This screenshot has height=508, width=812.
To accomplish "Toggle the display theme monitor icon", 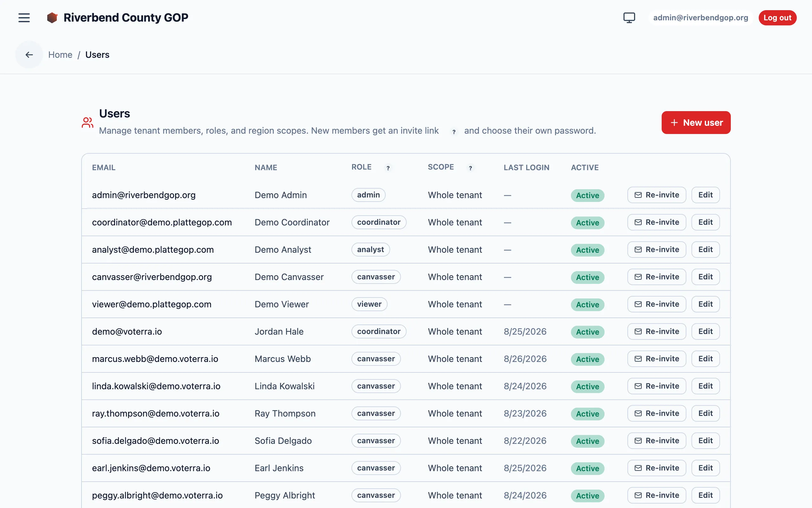I will click(629, 17).
